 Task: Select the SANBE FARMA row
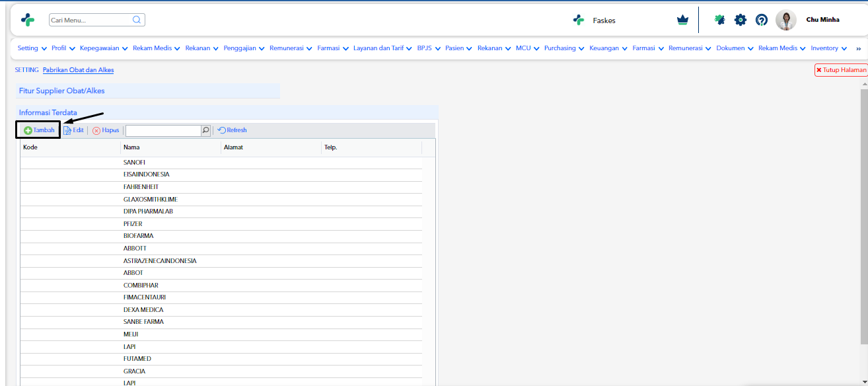pos(221,322)
